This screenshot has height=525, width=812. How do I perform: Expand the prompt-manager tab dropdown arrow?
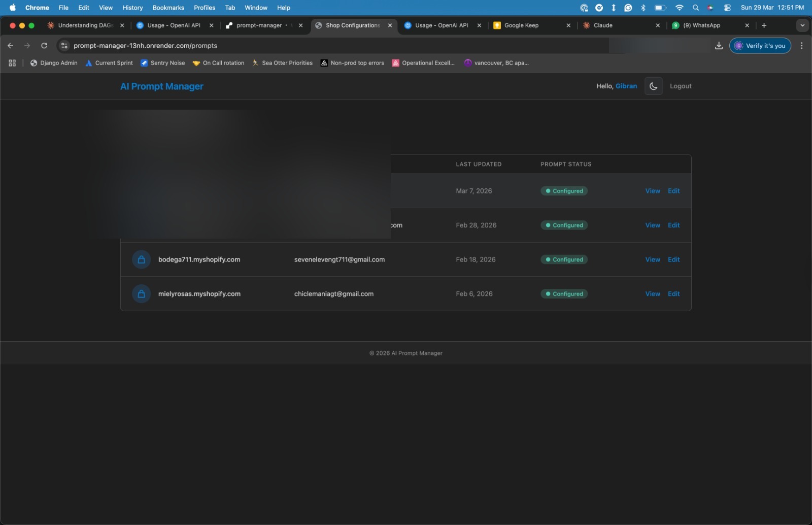pyautogui.click(x=290, y=25)
